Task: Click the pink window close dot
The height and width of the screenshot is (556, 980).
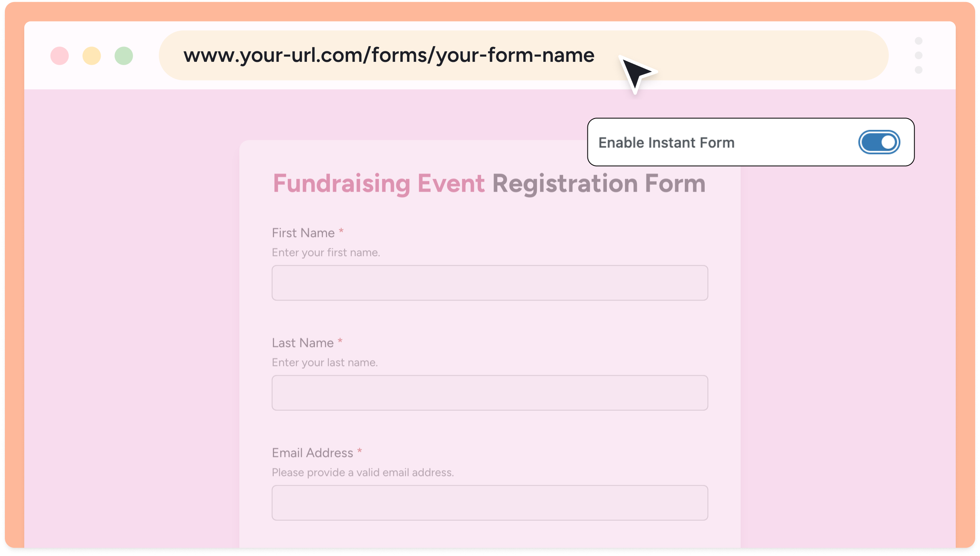Action: tap(59, 56)
